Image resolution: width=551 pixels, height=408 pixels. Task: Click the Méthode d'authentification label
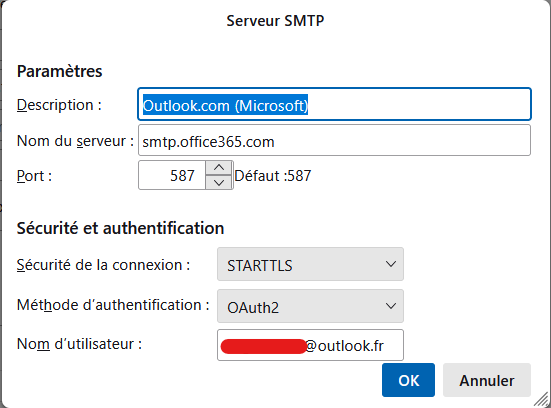pyautogui.click(x=113, y=305)
